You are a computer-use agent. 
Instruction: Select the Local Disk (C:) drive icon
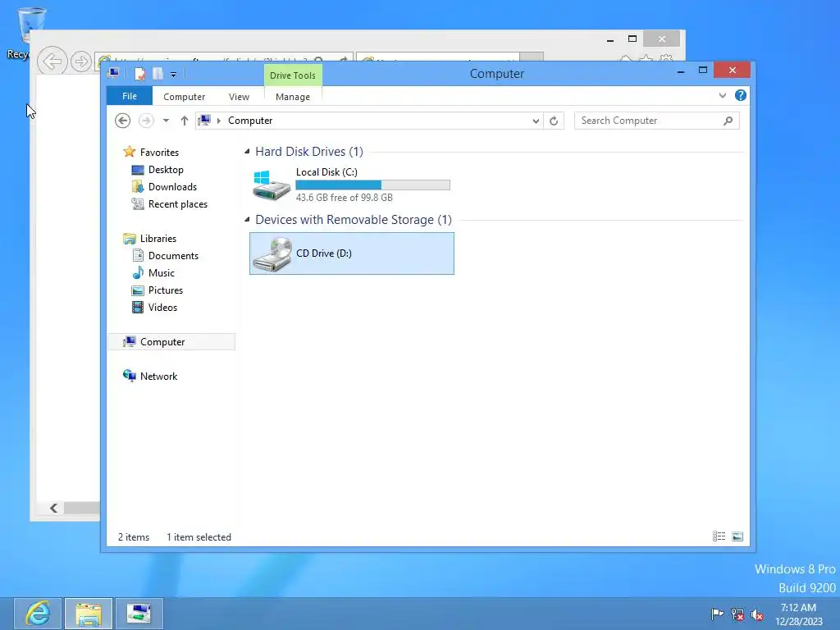pos(271,185)
